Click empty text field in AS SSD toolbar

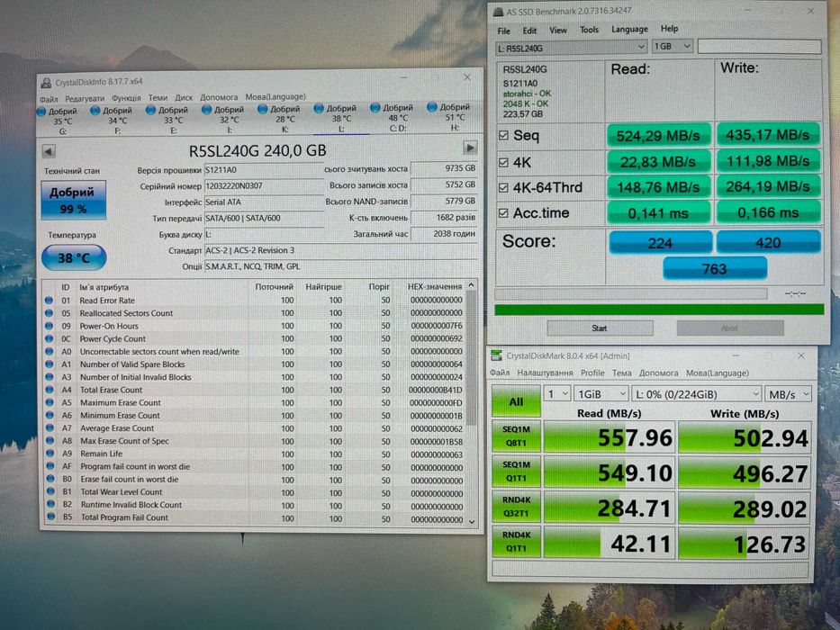pyautogui.click(x=760, y=47)
